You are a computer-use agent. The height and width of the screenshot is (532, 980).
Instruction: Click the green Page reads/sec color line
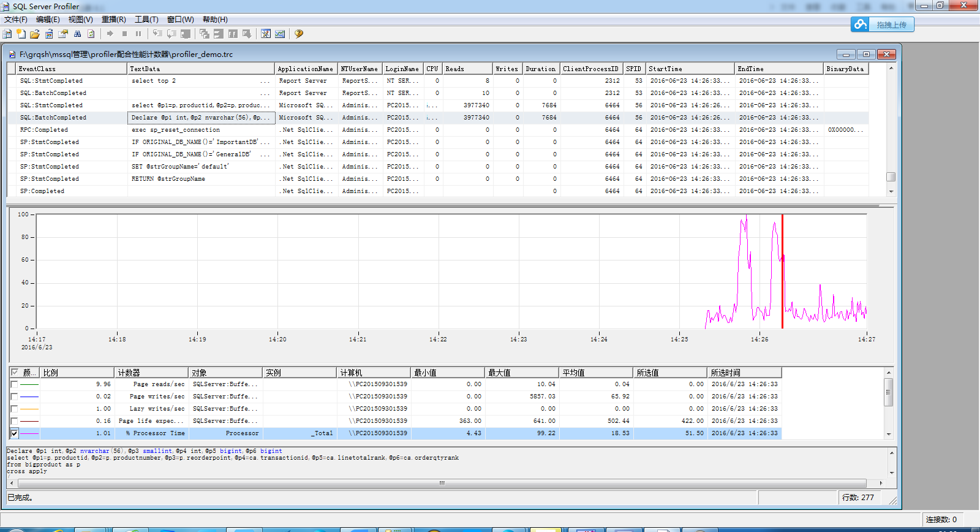pyautogui.click(x=29, y=384)
